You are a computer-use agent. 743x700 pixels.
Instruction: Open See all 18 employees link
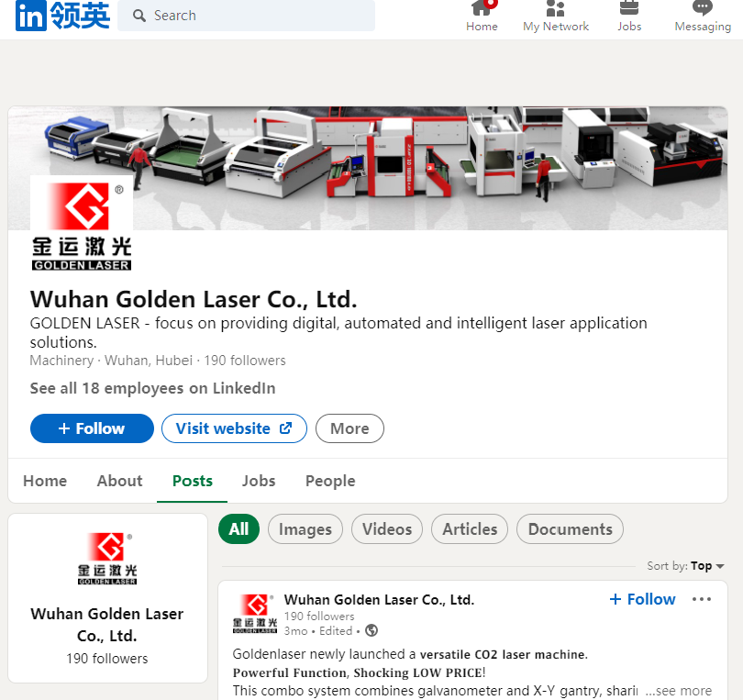[x=152, y=388]
